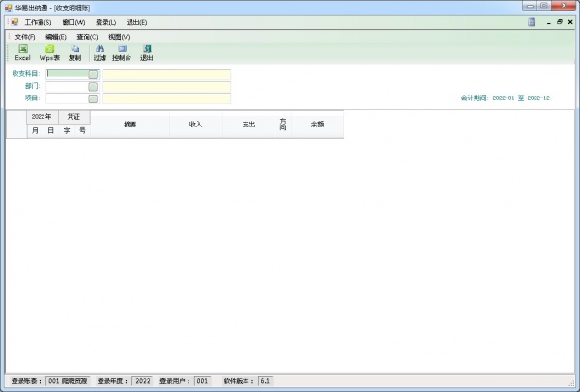
Task: Open the 过滤 filter binoculars icon
Action: [x=100, y=53]
